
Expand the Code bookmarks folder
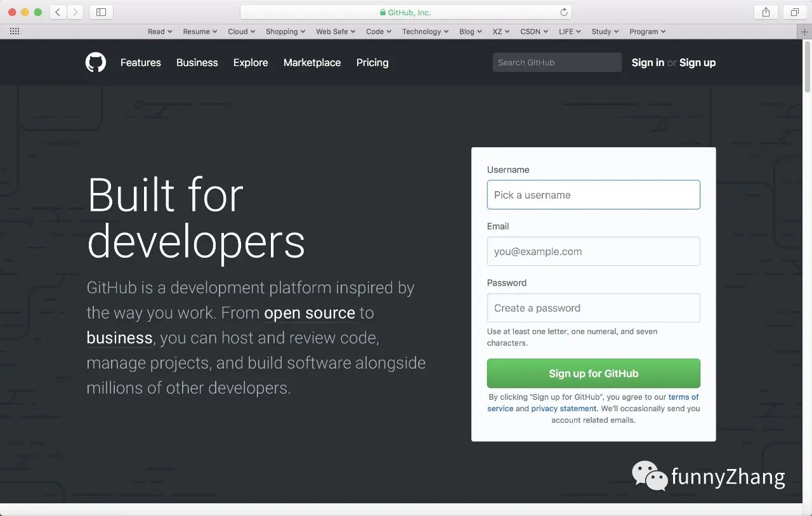pyautogui.click(x=379, y=31)
